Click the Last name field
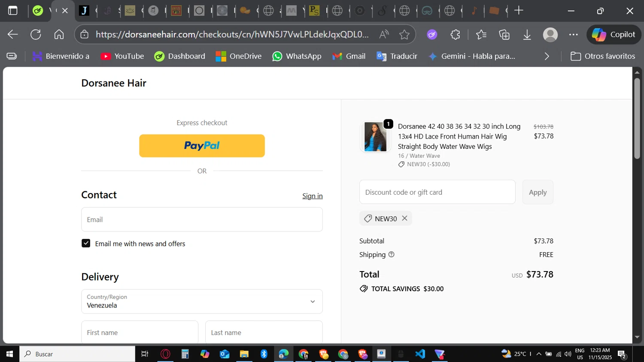Viewport: 644px width, 362px height. [264, 332]
